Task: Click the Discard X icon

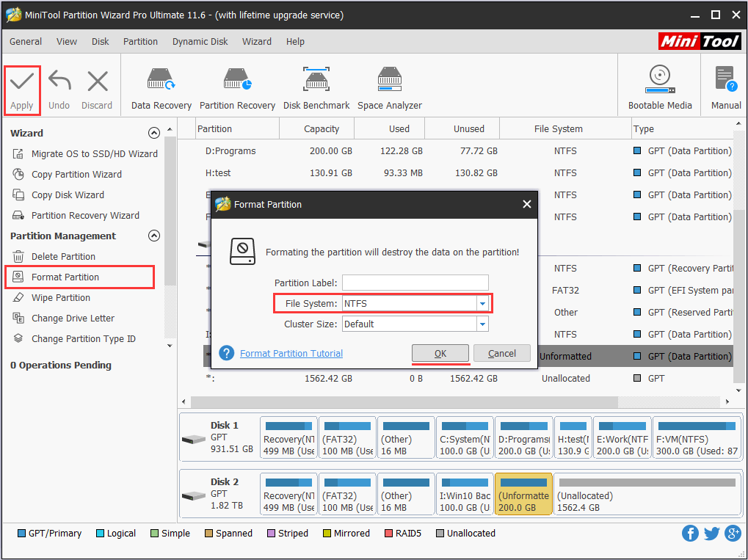Action: [x=98, y=81]
